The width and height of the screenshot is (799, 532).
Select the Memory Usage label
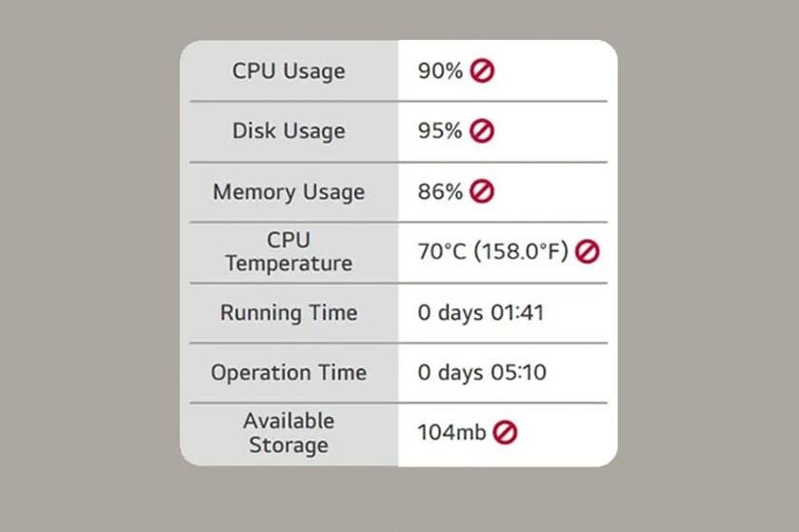point(289,192)
